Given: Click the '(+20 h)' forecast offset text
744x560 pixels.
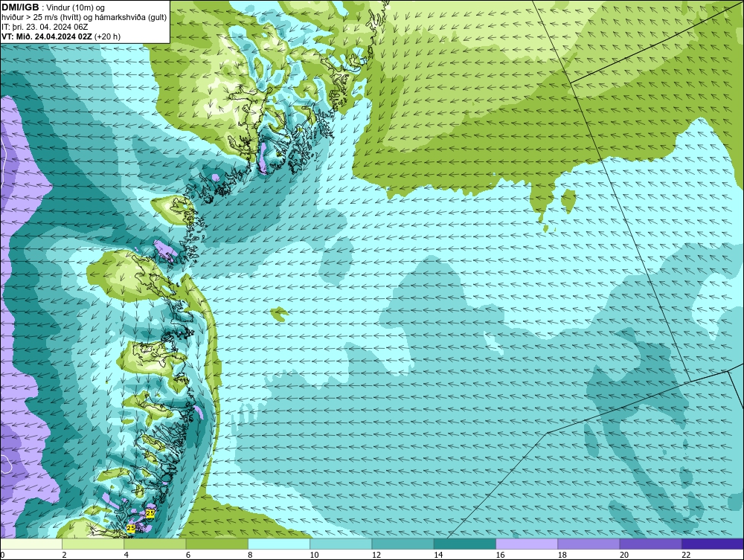Looking at the screenshot, I should tap(107, 36).
